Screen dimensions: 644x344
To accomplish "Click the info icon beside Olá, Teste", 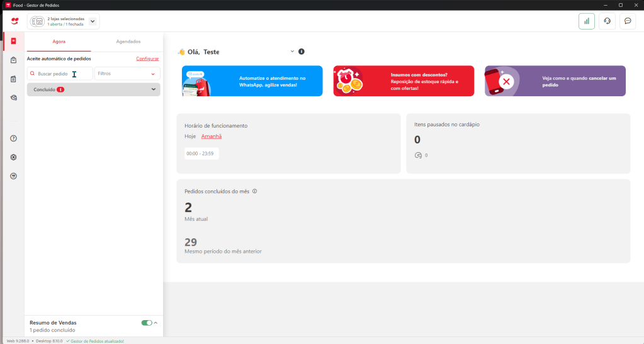I will point(302,52).
